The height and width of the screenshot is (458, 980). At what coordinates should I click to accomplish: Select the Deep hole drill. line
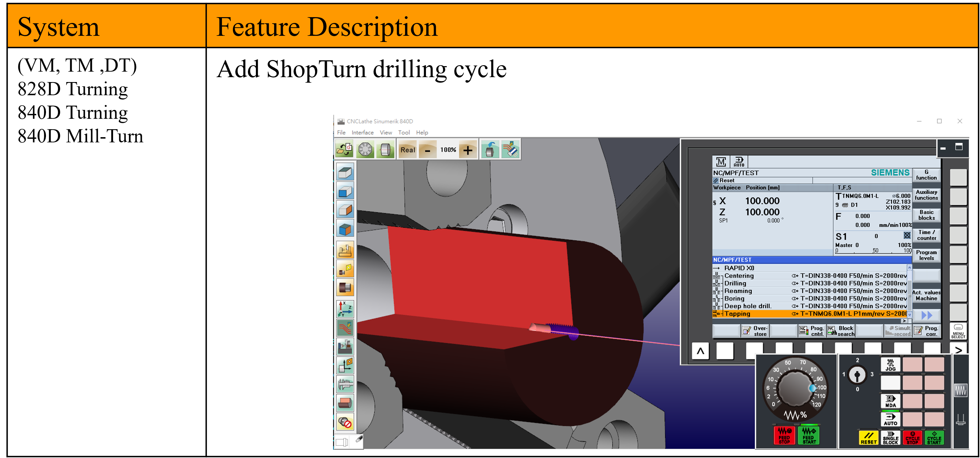(810, 306)
